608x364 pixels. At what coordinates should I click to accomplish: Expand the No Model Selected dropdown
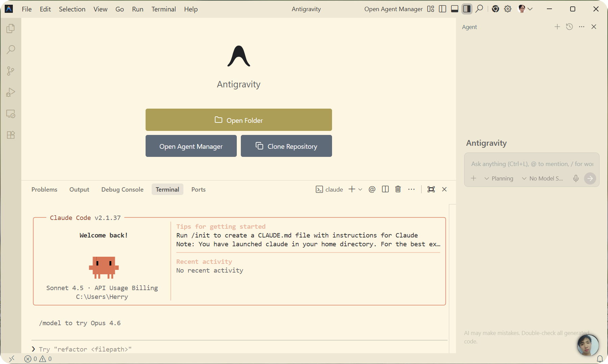click(542, 178)
